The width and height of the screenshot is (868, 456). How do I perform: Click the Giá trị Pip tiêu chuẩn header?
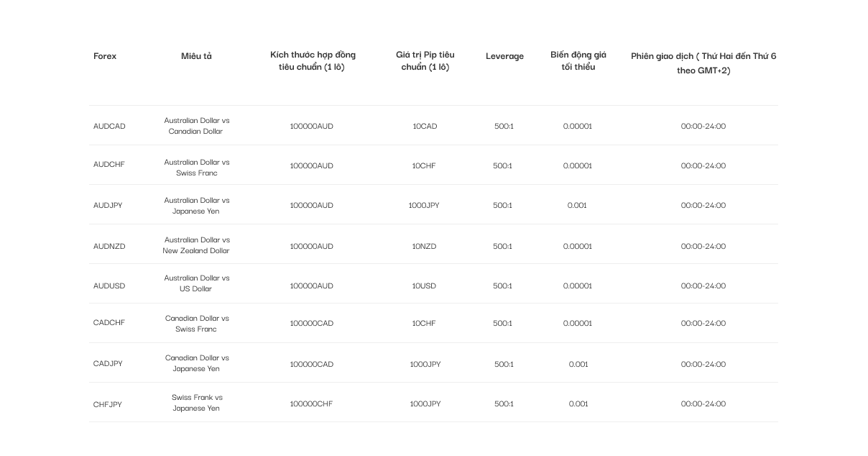click(425, 60)
